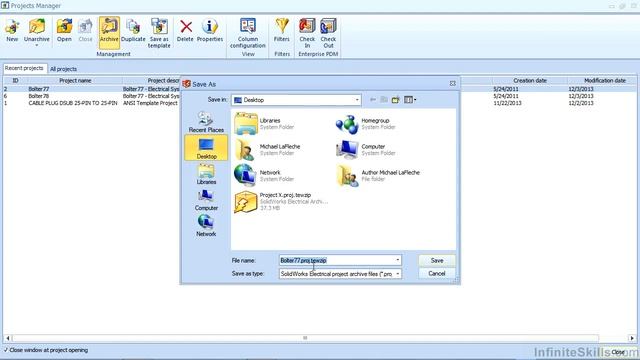This screenshot has width=640, height=360.
Task: Click the red Delete icon
Action: [x=185, y=30]
